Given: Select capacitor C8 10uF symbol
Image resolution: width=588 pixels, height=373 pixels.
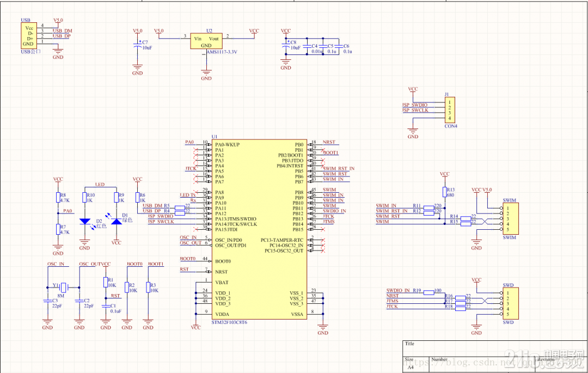Looking at the screenshot, I should (286, 45).
